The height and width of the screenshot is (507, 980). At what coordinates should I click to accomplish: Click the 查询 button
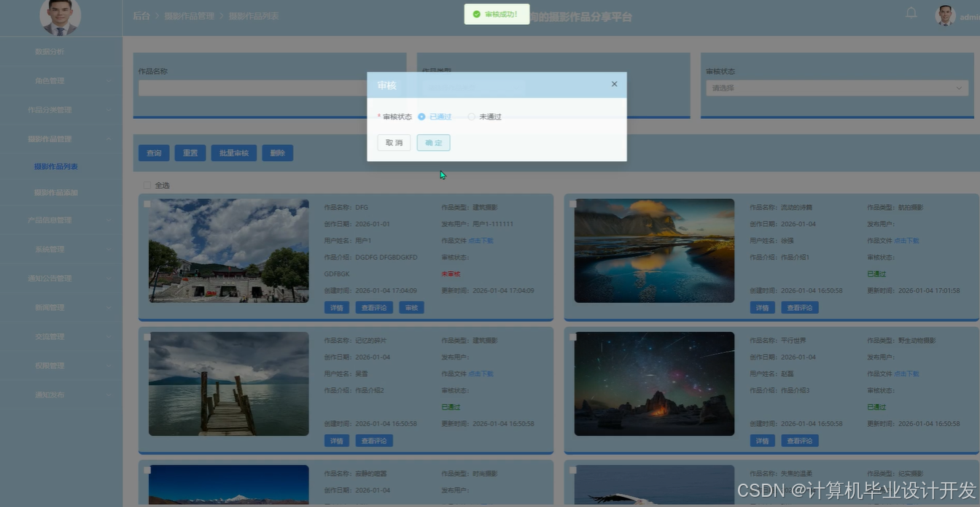pos(154,153)
